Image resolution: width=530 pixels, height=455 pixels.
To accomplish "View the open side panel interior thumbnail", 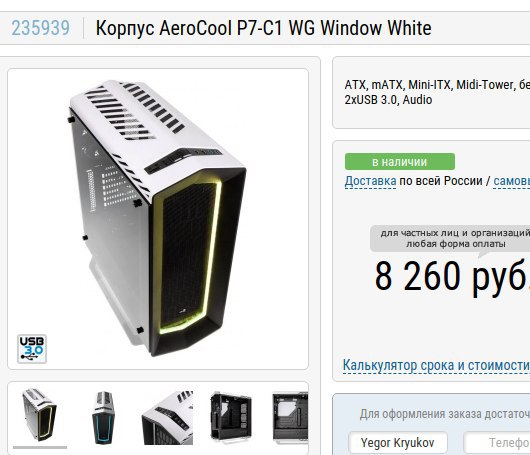I will point(231,416).
